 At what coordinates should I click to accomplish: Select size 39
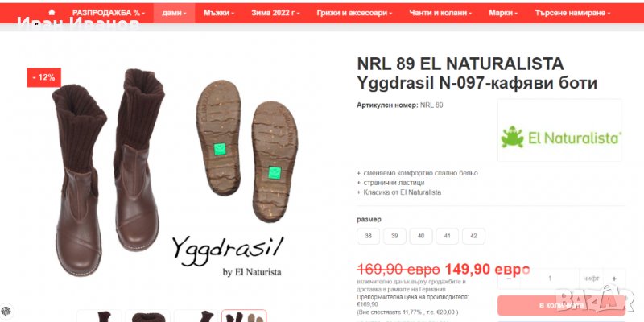point(394,236)
